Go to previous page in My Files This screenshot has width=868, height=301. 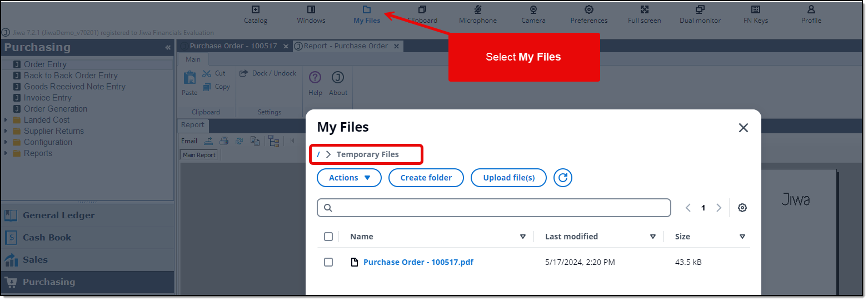pyautogui.click(x=688, y=208)
